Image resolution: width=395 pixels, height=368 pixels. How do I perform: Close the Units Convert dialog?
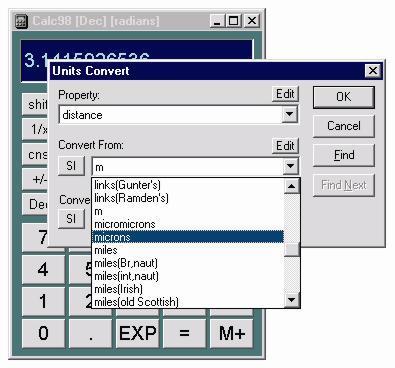tap(373, 71)
